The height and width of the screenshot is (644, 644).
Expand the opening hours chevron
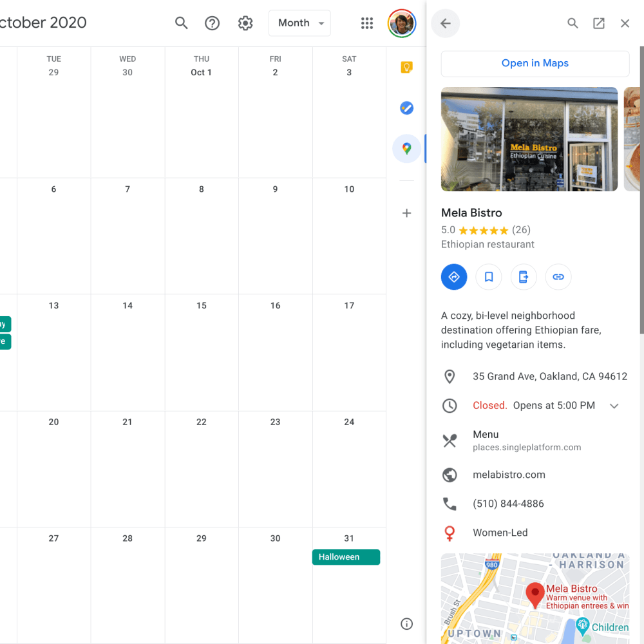click(x=614, y=406)
